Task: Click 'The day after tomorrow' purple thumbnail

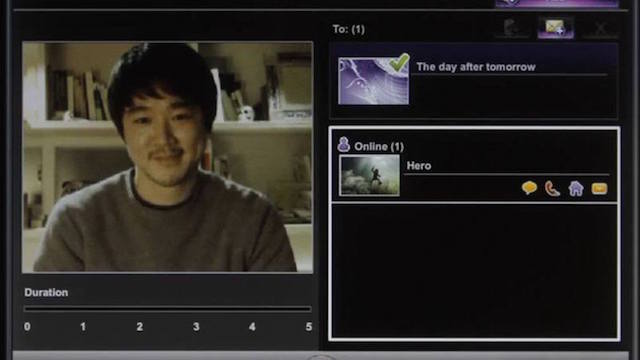Action: [x=373, y=81]
